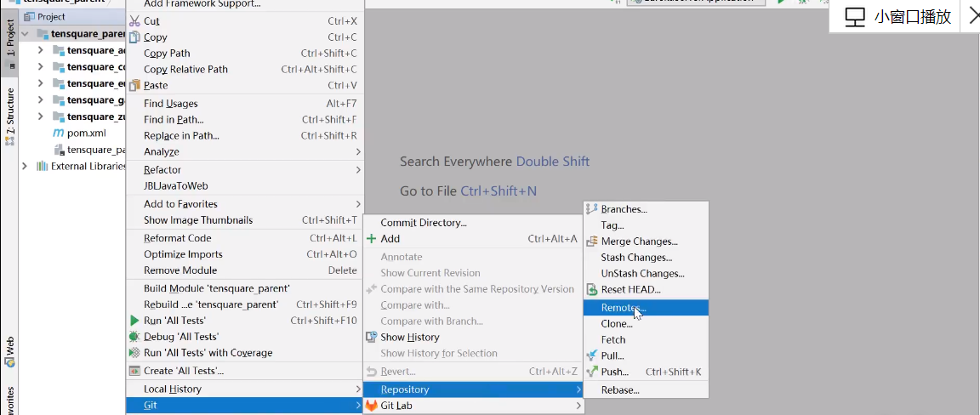Choose Optimize Imports option
The image size is (980, 415).
(x=244, y=254)
